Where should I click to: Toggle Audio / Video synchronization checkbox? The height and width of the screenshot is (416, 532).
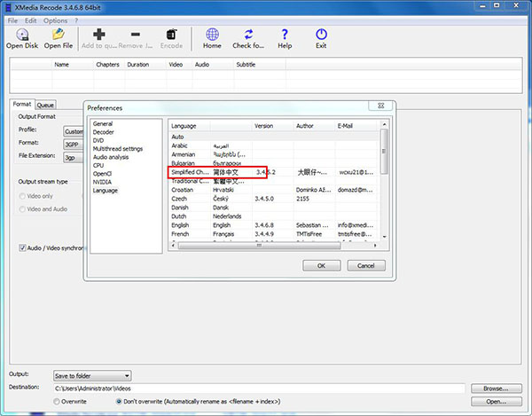23,248
